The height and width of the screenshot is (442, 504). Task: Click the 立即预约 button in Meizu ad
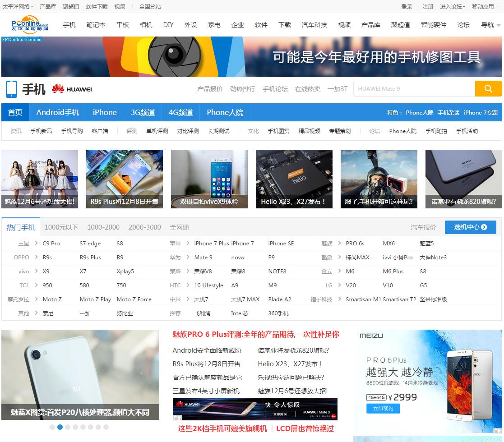click(383, 409)
